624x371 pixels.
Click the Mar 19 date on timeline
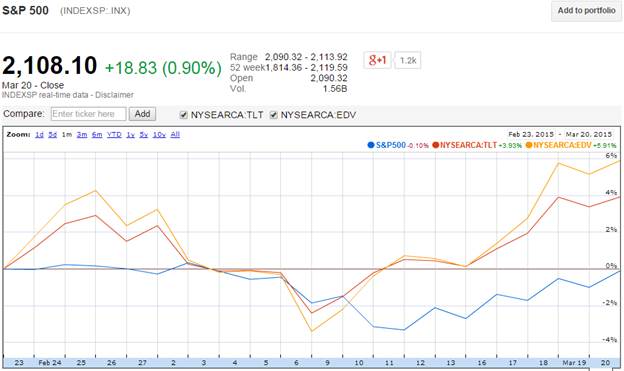[x=574, y=363]
